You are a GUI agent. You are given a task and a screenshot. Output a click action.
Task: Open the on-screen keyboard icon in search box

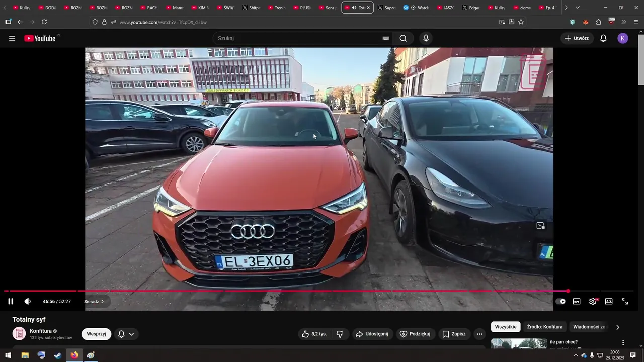click(386, 38)
